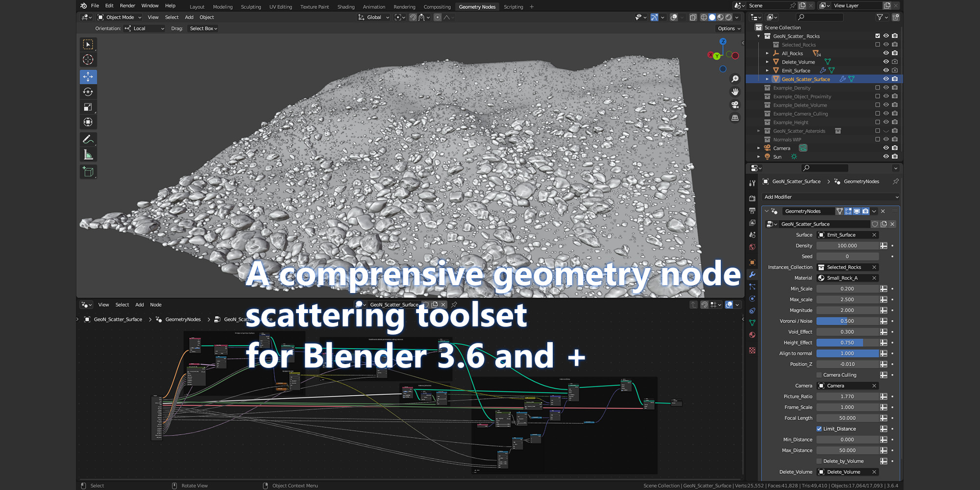Open the Modifier properties wrench tab
Screen dimensions: 980x490
[752, 274]
